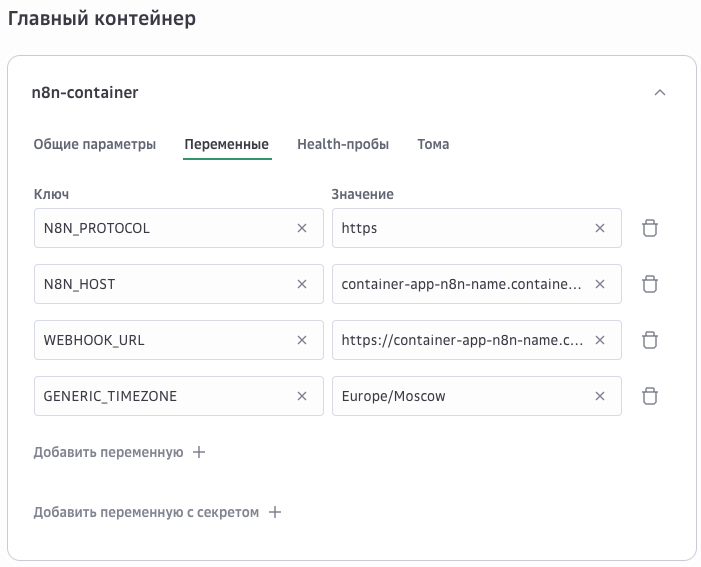Delete the N8N_HOST variable with trash icon

(650, 284)
